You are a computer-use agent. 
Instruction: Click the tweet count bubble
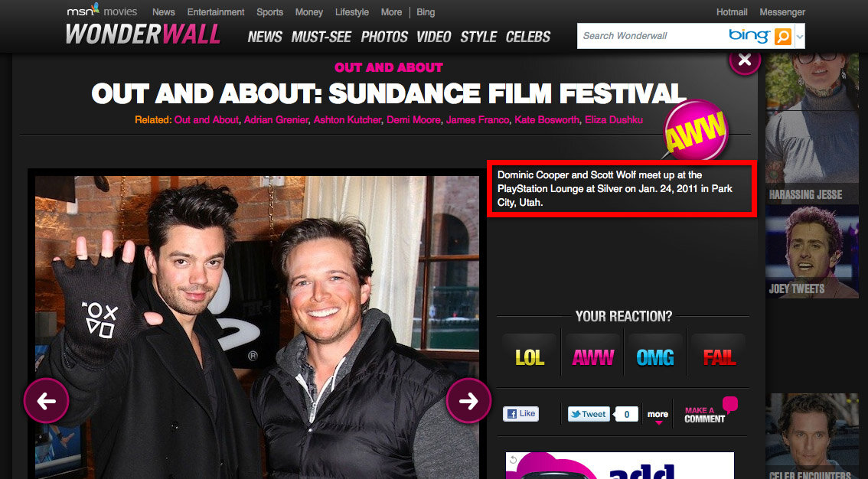(627, 414)
